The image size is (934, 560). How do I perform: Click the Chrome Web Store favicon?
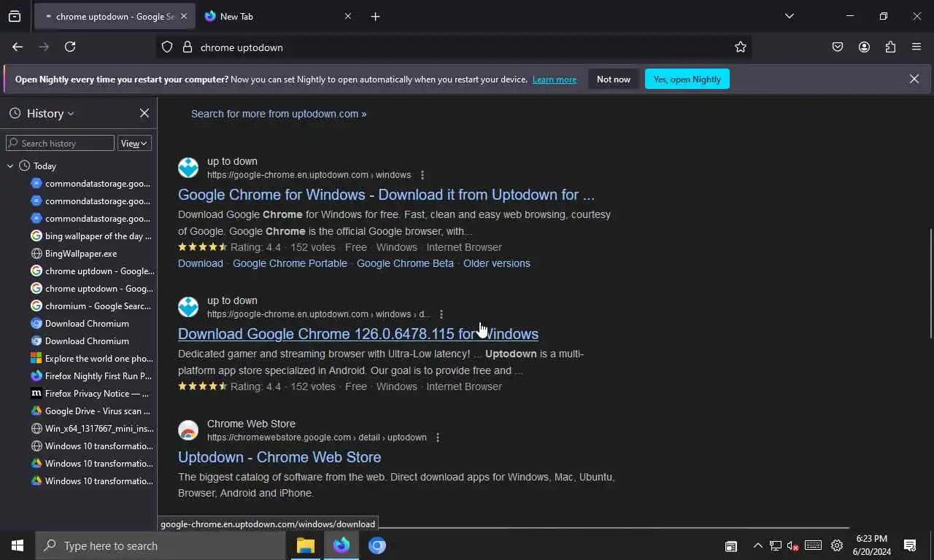click(188, 430)
